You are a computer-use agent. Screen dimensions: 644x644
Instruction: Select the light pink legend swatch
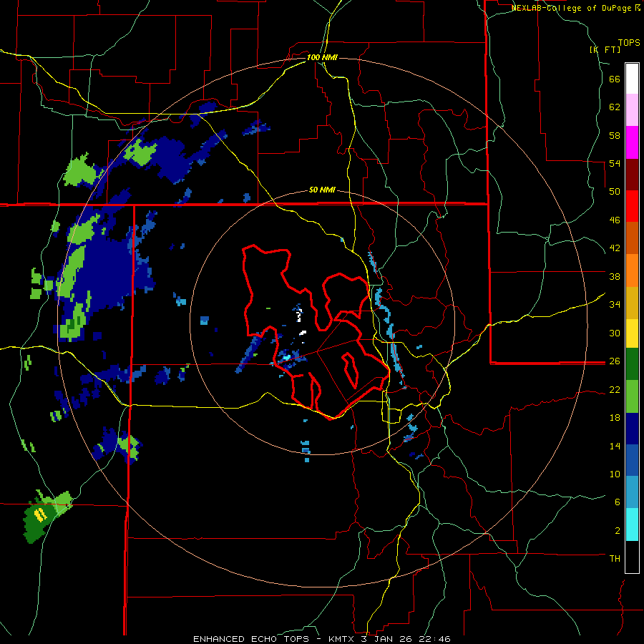632,110
